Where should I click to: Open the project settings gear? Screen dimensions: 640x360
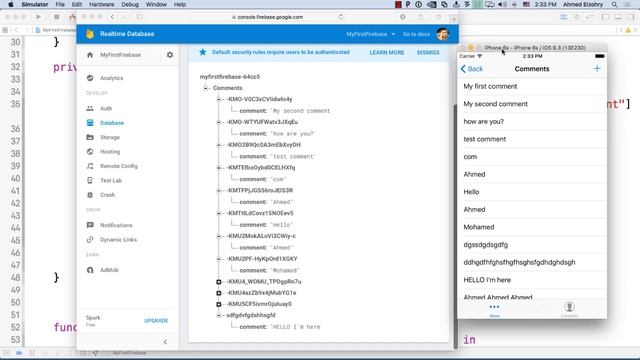170,55
